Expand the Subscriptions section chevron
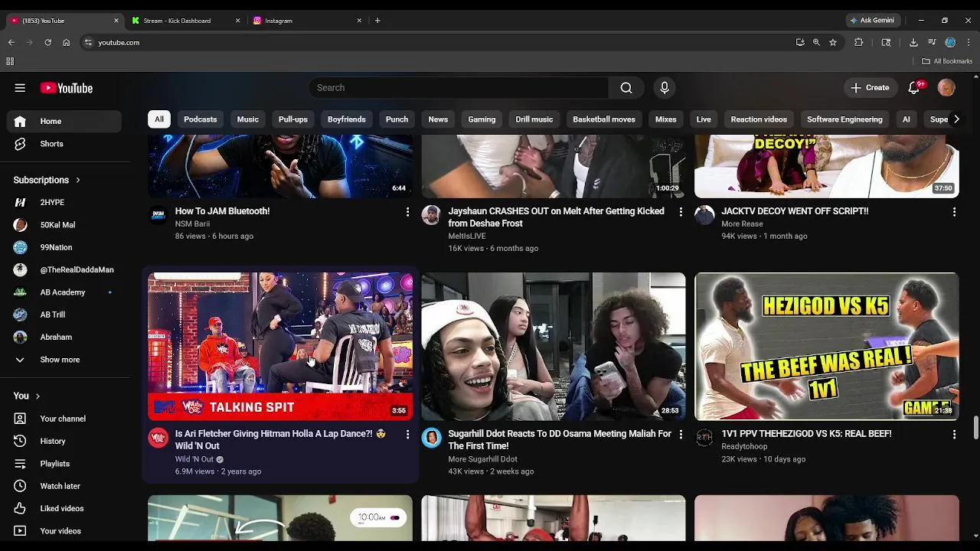The height and width of the screenshot is (551, 980). [x=77, y=181]
